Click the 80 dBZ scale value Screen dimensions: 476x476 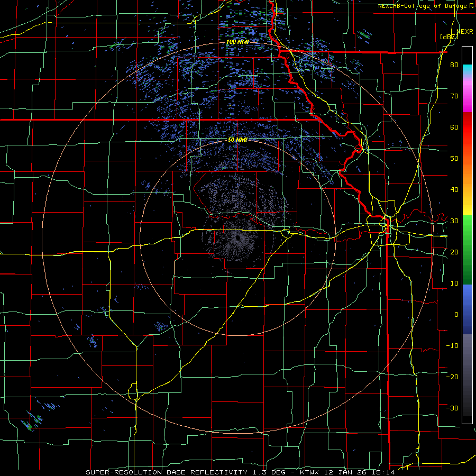click(454, 65)
